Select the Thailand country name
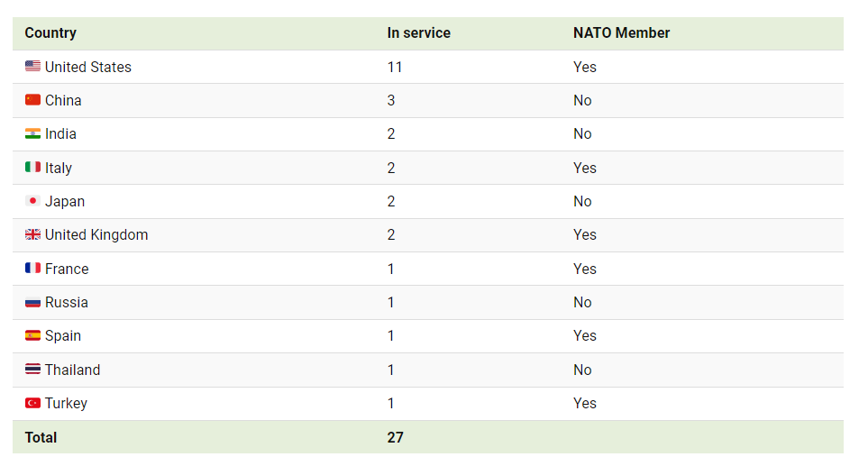Image resolution: width=868 pixels, height=466 pixels. tap(72, 370)
